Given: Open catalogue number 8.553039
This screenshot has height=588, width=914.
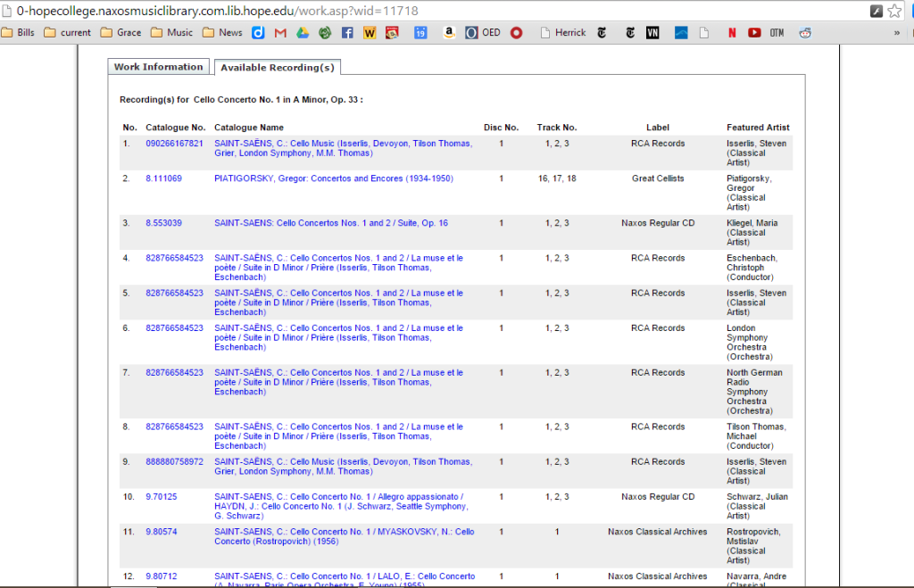Looking at the screenshot, I should 164,222.
